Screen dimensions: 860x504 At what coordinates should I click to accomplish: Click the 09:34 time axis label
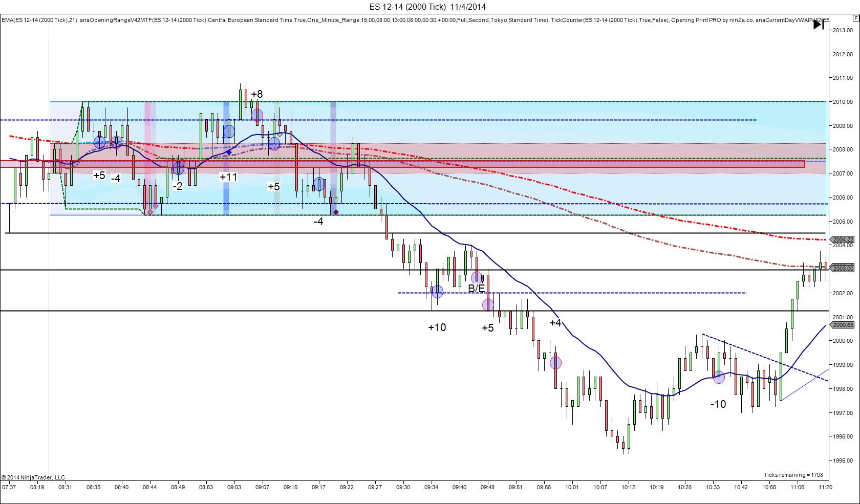tap(432, 487)
